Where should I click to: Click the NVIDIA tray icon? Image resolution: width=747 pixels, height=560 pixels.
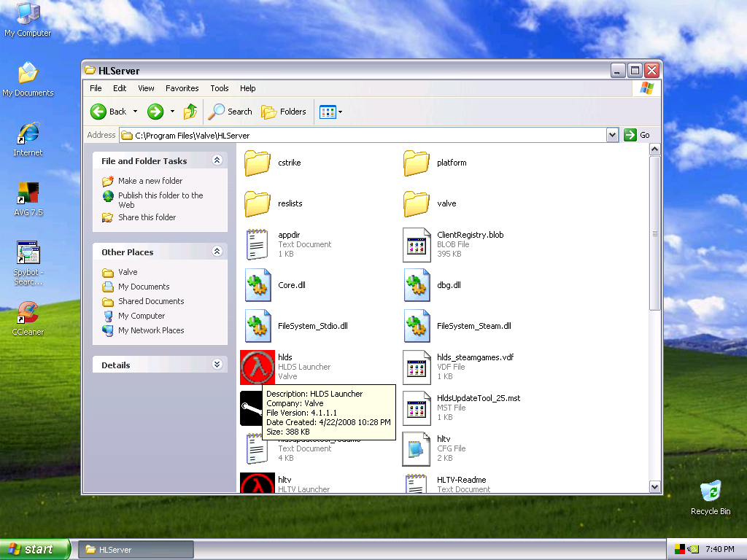693,549
